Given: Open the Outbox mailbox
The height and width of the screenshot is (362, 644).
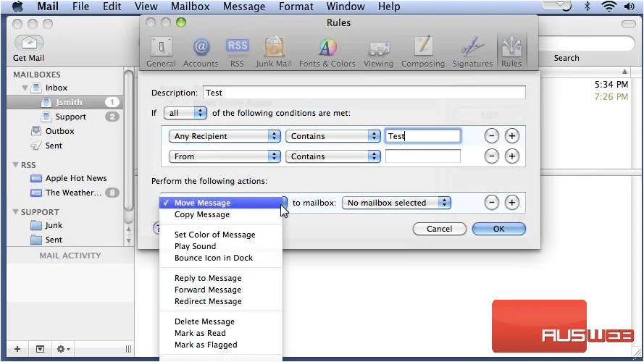Looking at the screenshot, I should (59, 131).
